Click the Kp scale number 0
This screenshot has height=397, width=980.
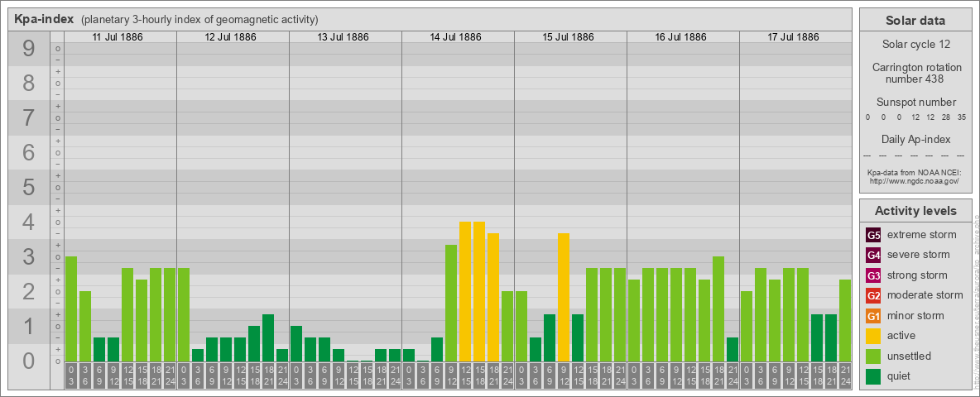point(28,360)
